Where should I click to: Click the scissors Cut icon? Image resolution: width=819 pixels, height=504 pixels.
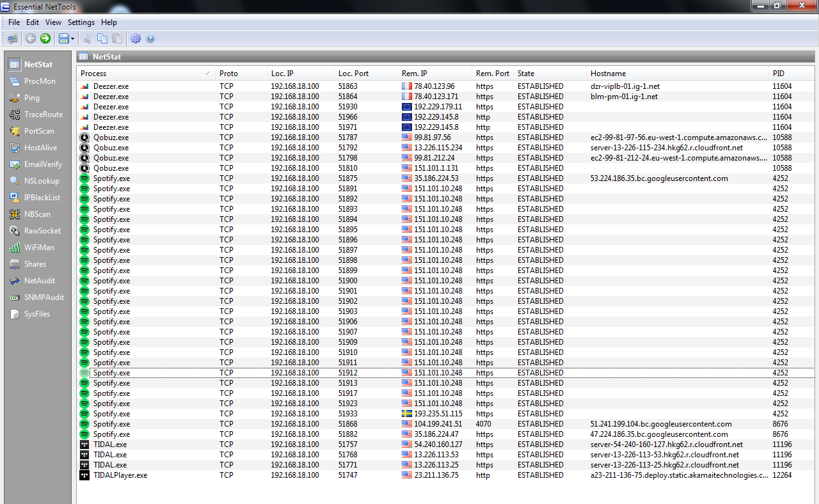pyautogui.click(x=88, y=39)
